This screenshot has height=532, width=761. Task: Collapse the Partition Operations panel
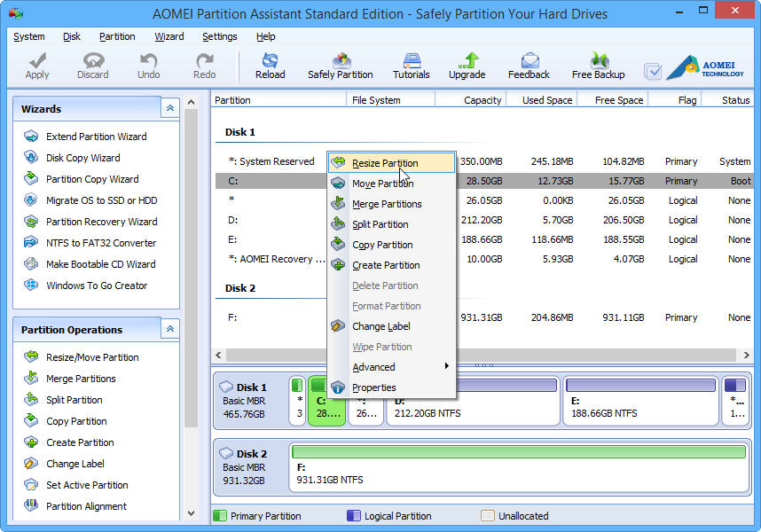pos(170,329)
